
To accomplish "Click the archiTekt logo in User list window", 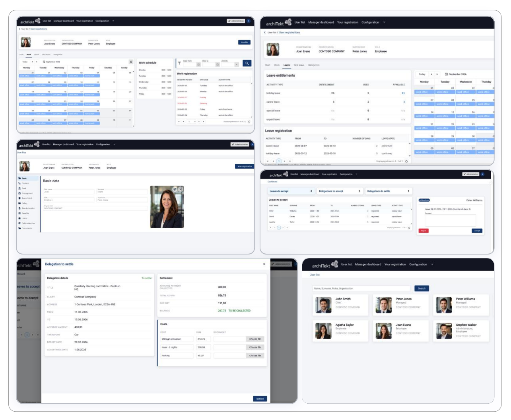I will [325, 265].
